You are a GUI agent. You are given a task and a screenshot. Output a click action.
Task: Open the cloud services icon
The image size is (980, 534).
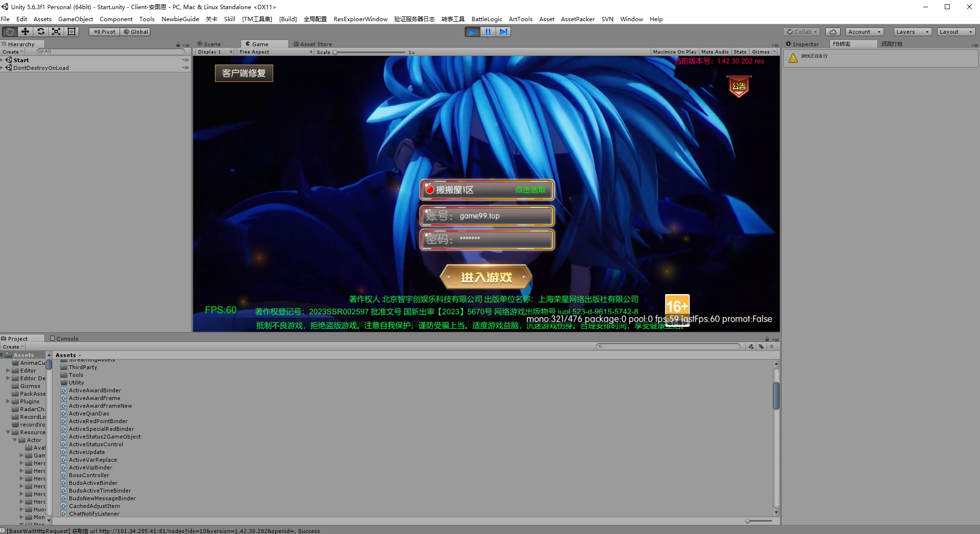pyautogui.click(x=832, y=32)
